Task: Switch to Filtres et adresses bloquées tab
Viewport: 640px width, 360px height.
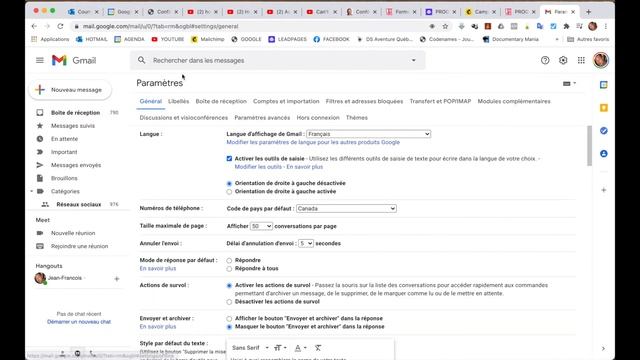Action: (x=364, y=101)
